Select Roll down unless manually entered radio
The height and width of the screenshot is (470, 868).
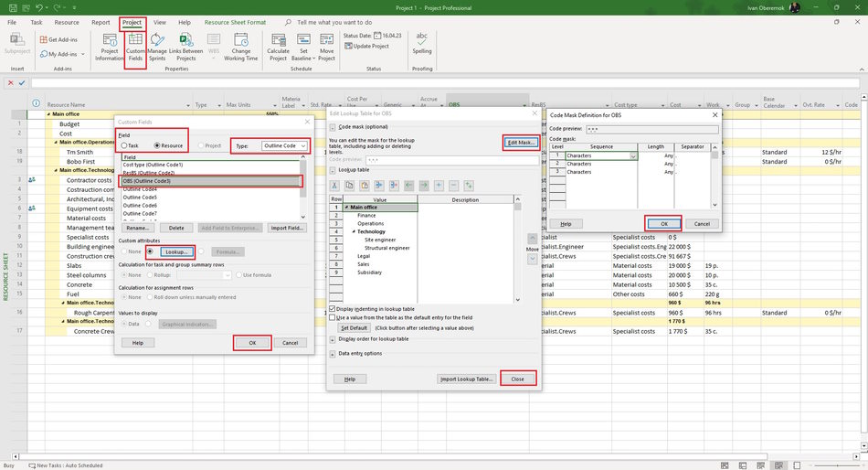(x=150, y=297)
